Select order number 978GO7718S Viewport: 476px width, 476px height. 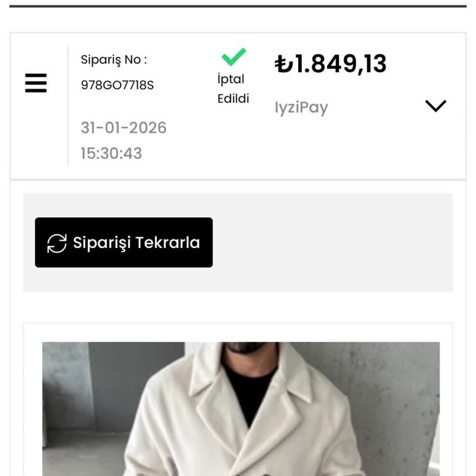tap(117, 85)
